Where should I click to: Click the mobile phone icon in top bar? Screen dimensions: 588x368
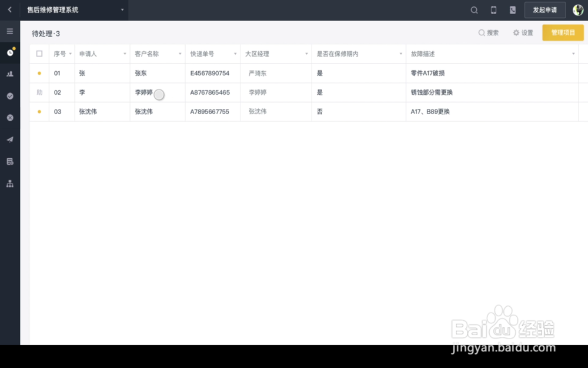pos(493,10)
